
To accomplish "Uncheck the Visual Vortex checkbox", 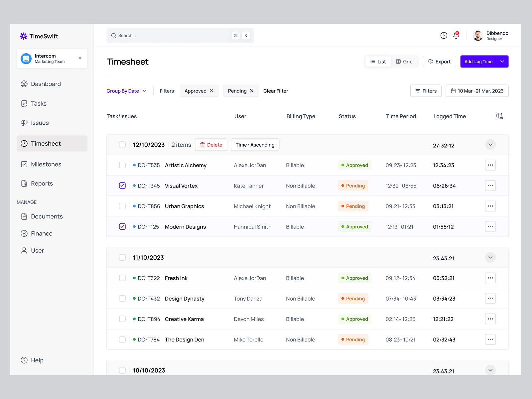I will (x=122, y=186).
